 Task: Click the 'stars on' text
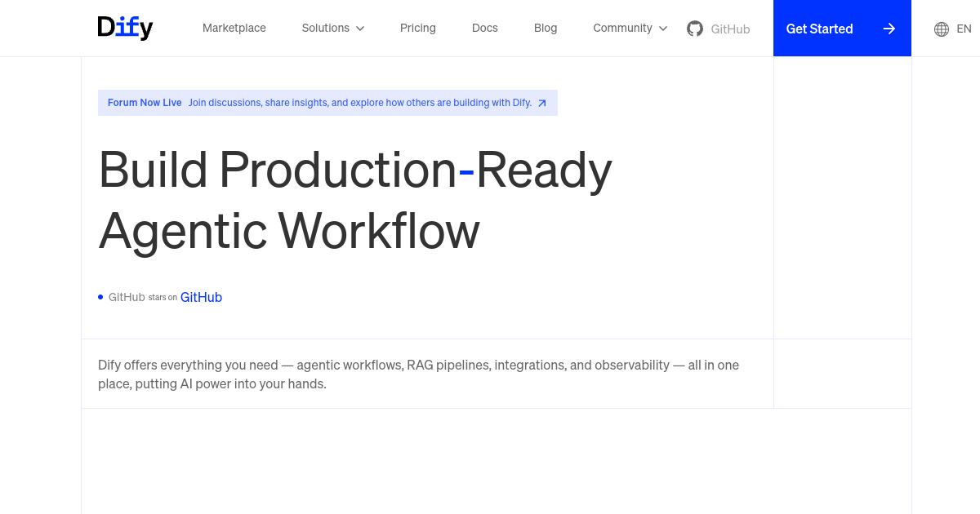click(163, 298)
